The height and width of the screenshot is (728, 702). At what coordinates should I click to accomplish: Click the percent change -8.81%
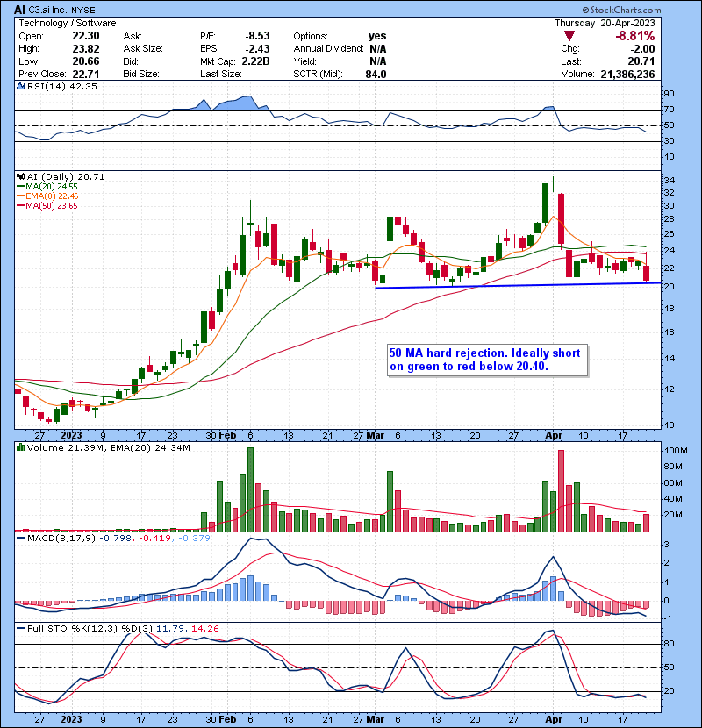click(x=635, y=36)
